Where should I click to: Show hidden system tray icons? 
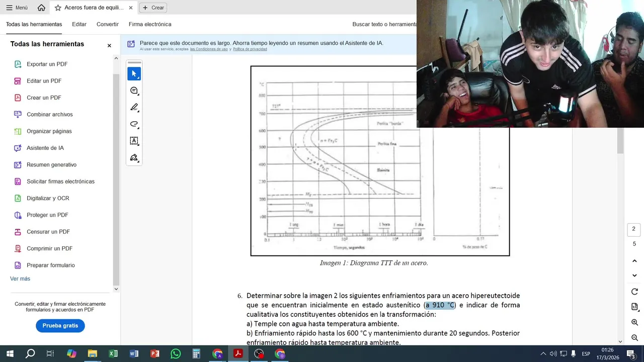click(543, 354)
